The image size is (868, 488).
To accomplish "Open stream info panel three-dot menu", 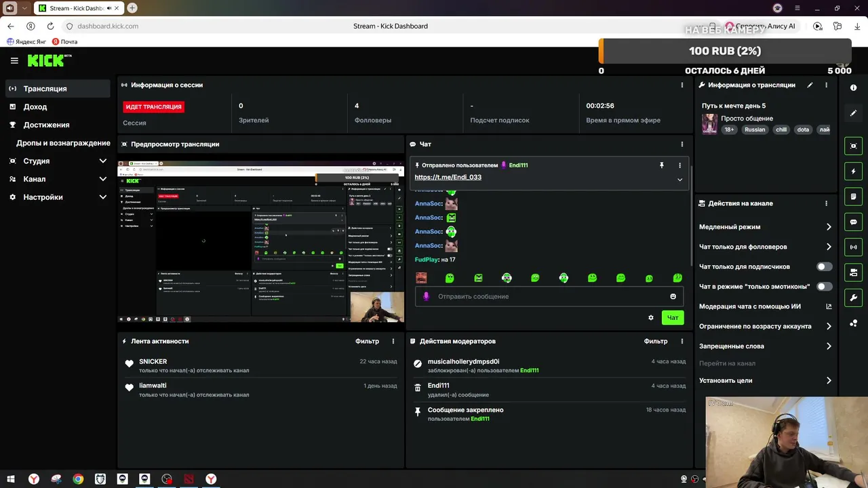I will click(826, 85).
